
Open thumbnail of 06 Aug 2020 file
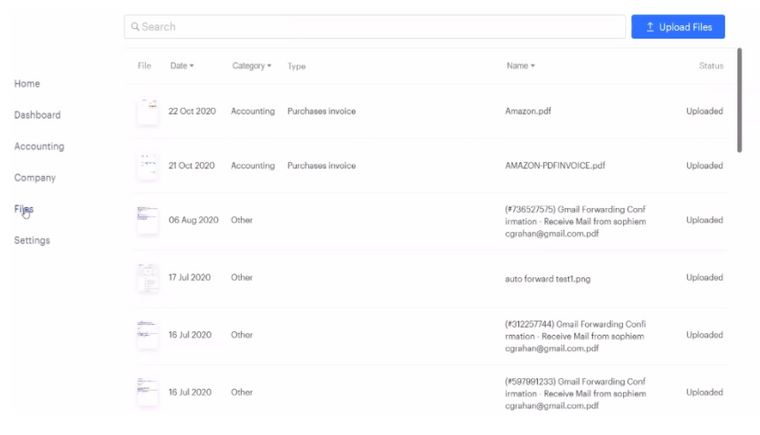click(x=148, y=220)
